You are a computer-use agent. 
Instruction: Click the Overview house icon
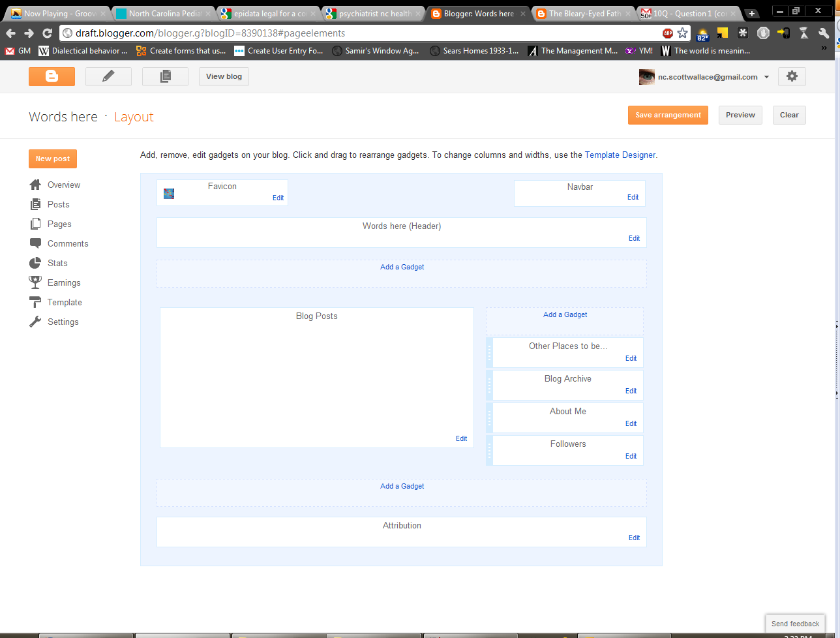click(35, 185)
